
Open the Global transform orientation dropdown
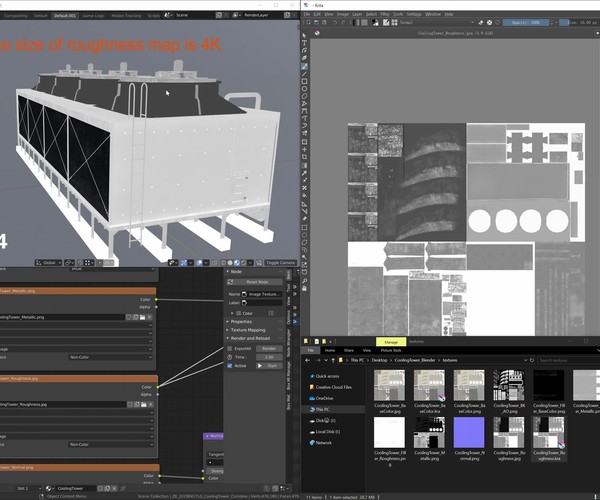(x=49, y=263)
